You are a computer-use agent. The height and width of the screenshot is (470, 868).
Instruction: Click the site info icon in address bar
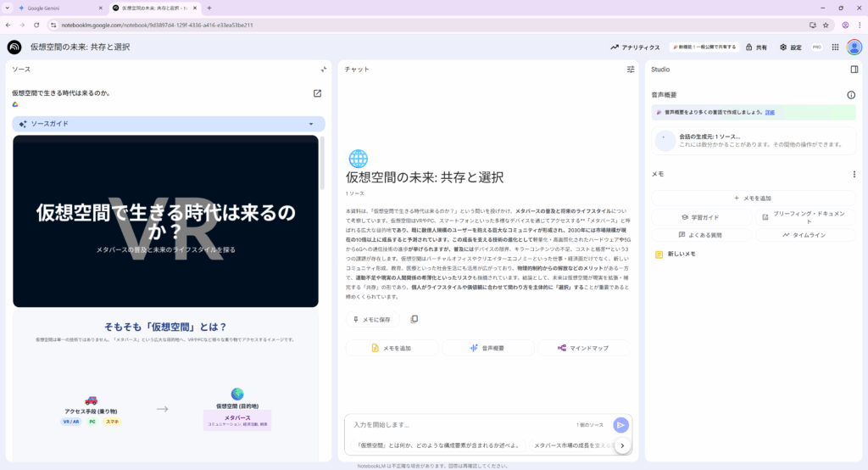[x=53, y=25]
